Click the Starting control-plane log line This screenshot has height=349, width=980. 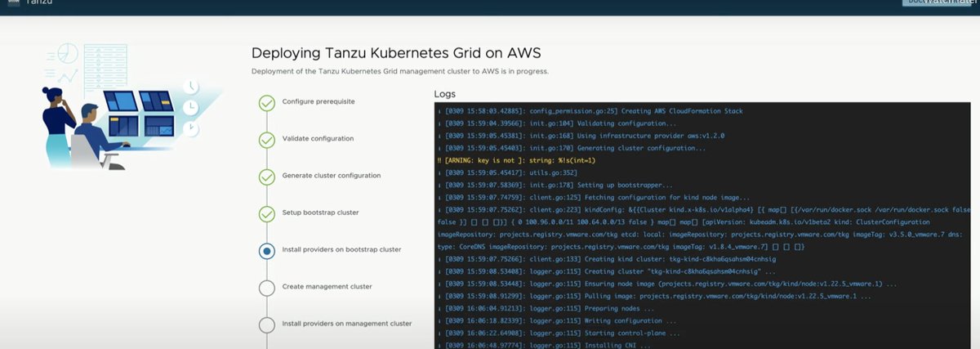[x=559, y=333]
